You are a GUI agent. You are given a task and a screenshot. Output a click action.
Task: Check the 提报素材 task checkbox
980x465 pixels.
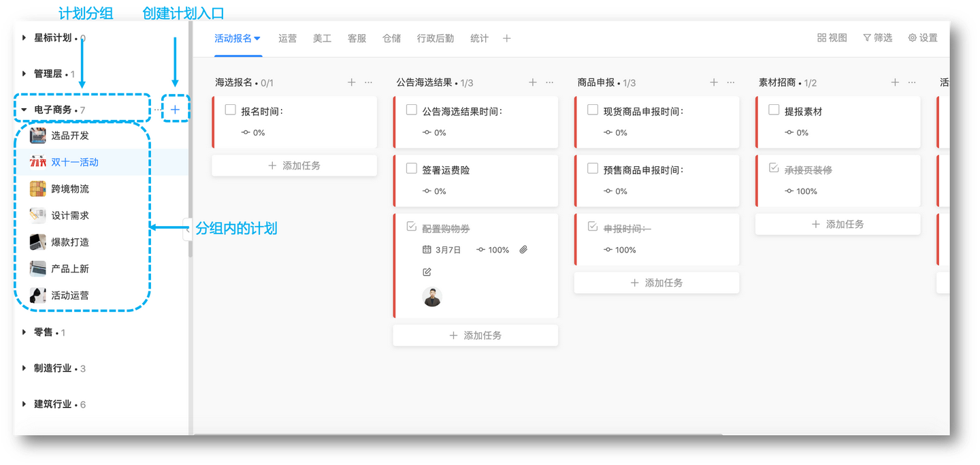click(773, 110)
